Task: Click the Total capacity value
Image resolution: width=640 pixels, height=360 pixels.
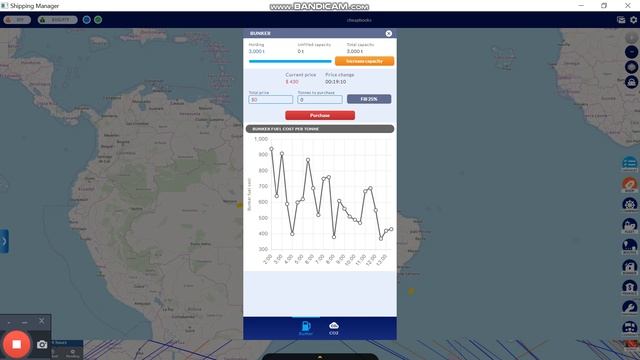Action: click(x=355, y=51)
